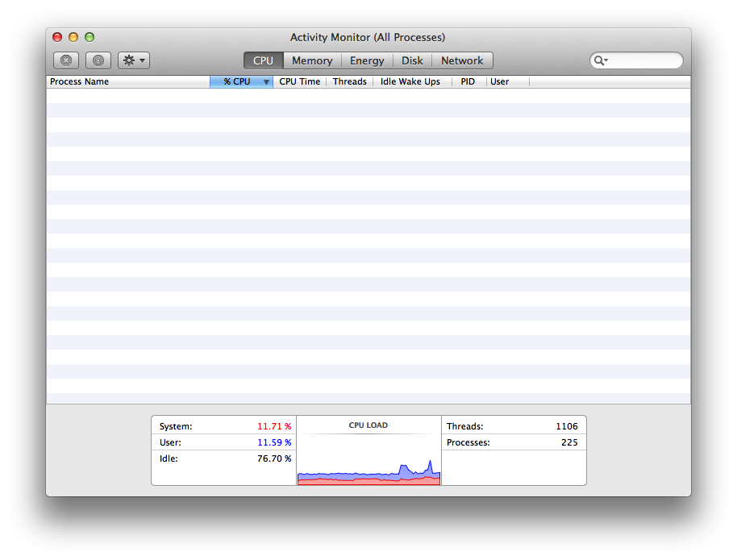
Task: Sort by the User column
Action: 499,81
